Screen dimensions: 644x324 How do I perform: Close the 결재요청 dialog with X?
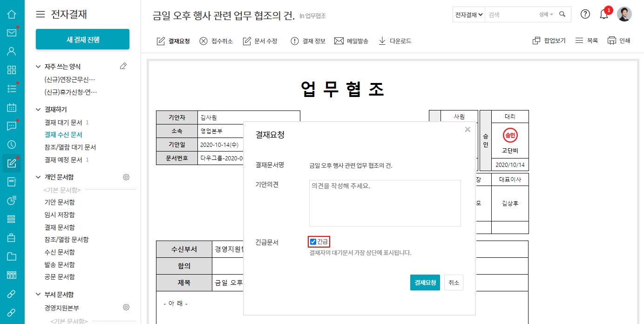point(468,130)
